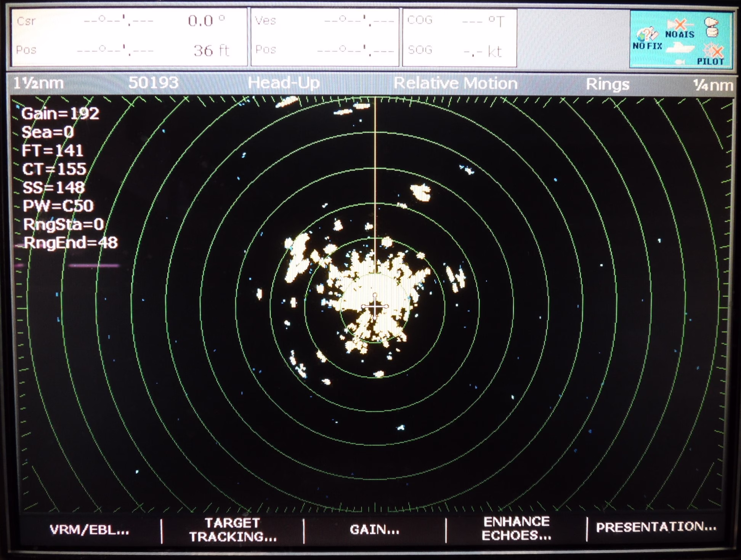This screenshot has width=741, height=560.
Task: Click the NO AIS status icon
Action: click(680, 29)
